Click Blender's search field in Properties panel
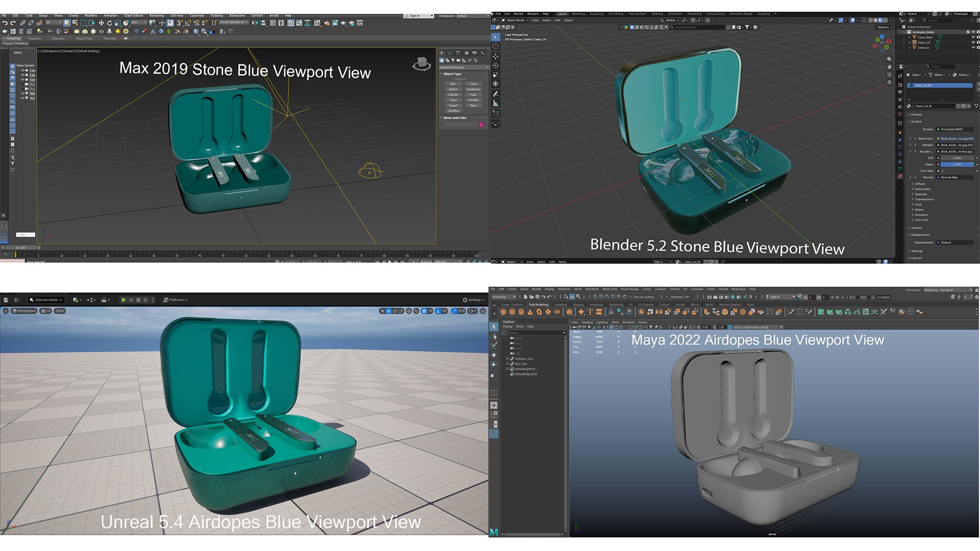The height and width of the screenshot is (551, 980). tap(939, 66)
